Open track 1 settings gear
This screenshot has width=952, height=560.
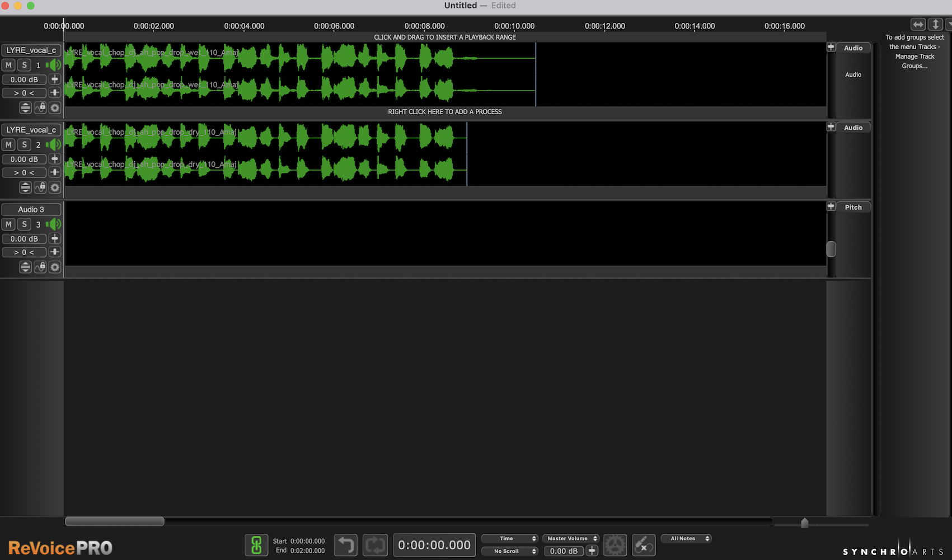pyautogui.click(x=55, y=108)
